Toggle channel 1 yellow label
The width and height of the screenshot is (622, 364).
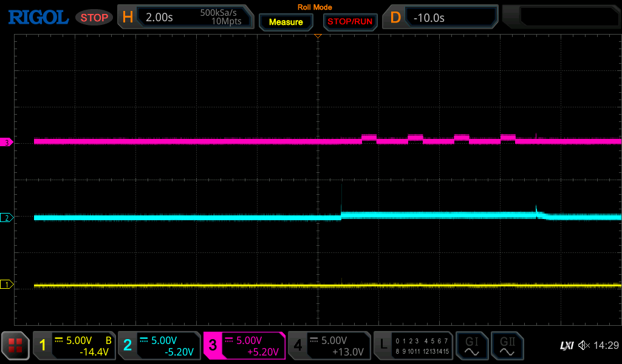(43, 345)
